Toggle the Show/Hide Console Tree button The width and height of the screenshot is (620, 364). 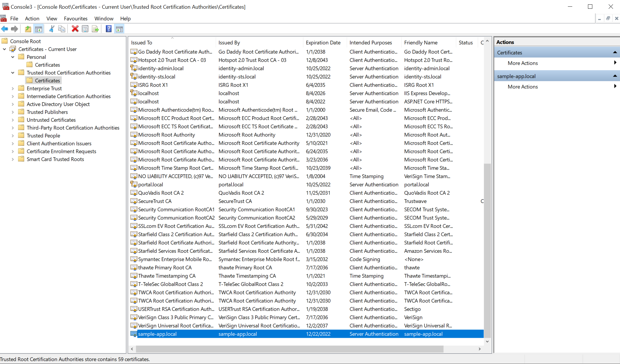(38, 29)
